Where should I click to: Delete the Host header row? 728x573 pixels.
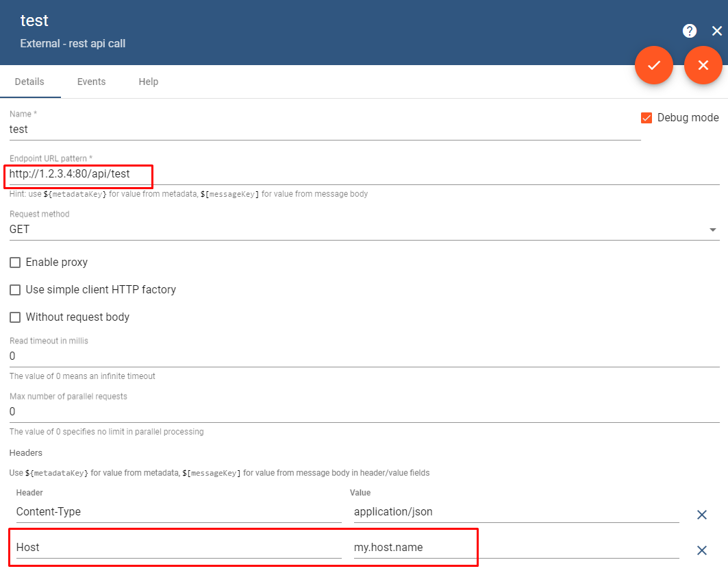(x=701, y=550)
